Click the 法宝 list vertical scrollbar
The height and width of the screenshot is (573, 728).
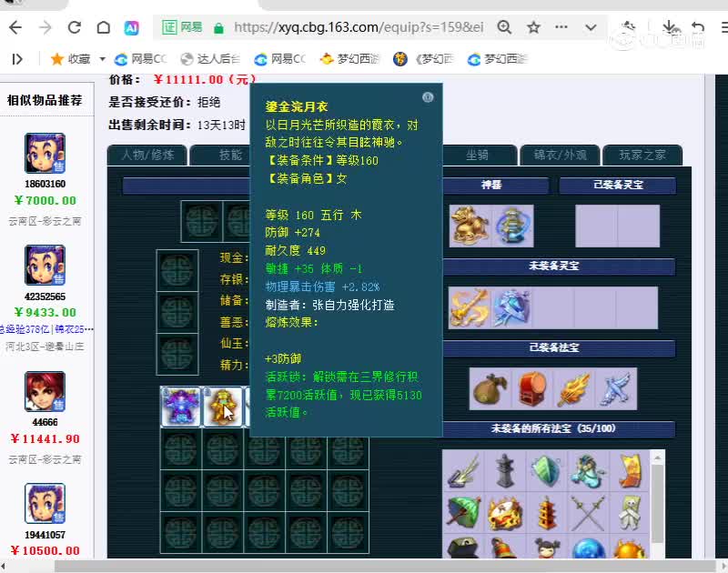tap(657, 503)
